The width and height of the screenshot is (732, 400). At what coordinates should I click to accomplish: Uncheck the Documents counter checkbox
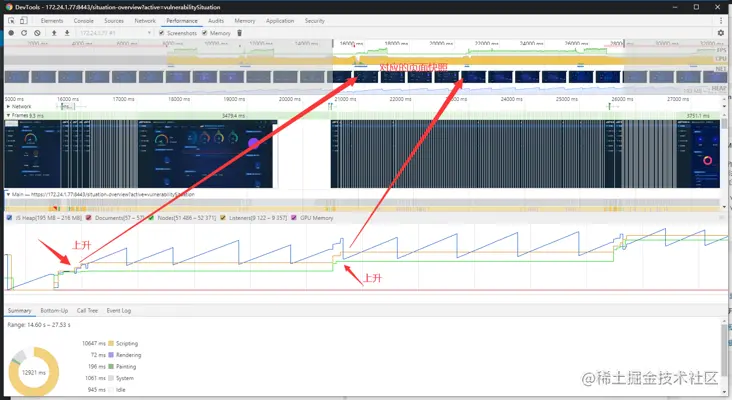pyautogui.click(x=88, y=218)
